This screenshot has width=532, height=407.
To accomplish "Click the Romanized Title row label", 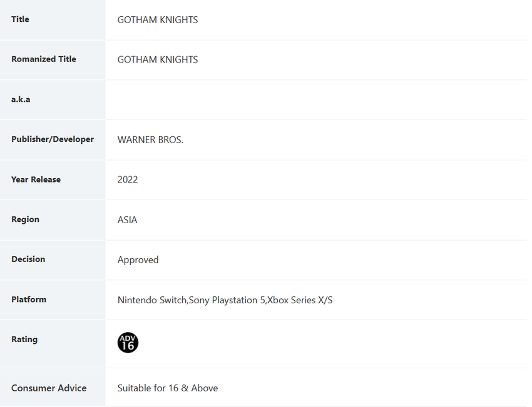I will tap(44, 59).
